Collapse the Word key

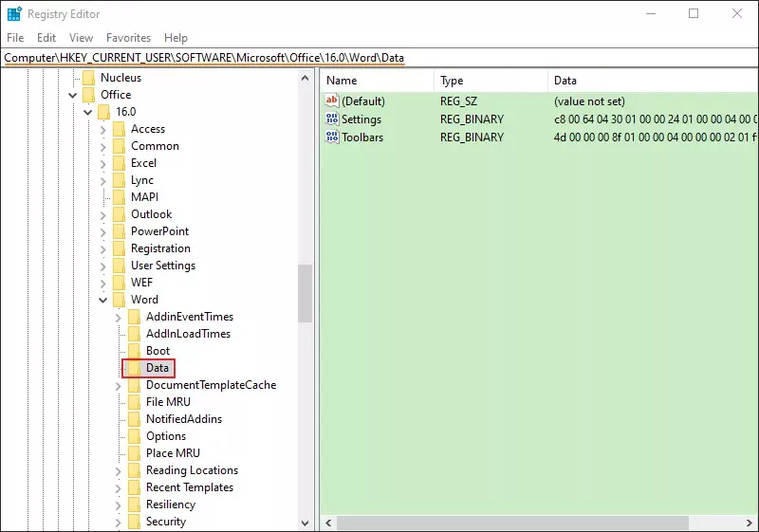pos(102,301)
